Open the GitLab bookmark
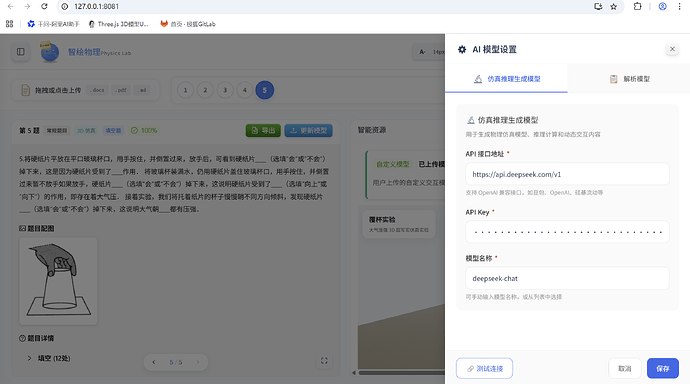Image resolution: width=690 pixels, height=384 pixels. coord(188,24)
